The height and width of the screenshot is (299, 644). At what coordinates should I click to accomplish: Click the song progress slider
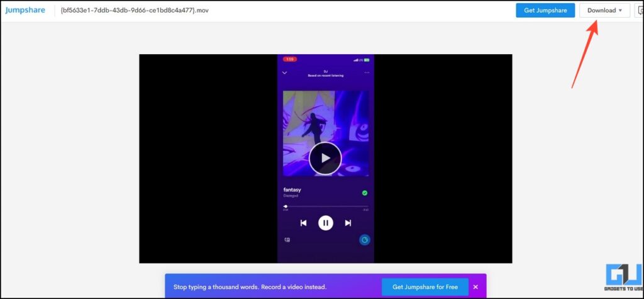coord(326,206)
